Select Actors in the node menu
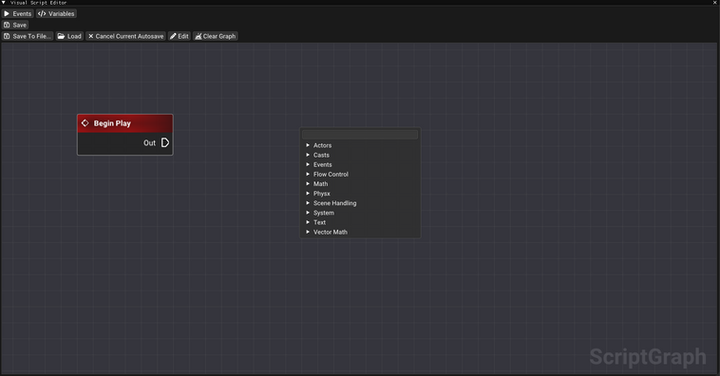720x376 pixels. [x=322, y=145]
